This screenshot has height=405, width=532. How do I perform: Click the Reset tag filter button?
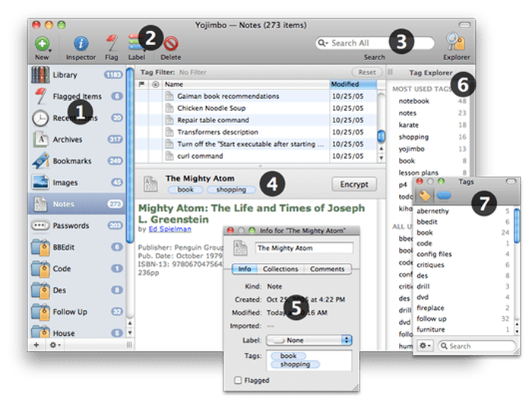pos(367,72)
